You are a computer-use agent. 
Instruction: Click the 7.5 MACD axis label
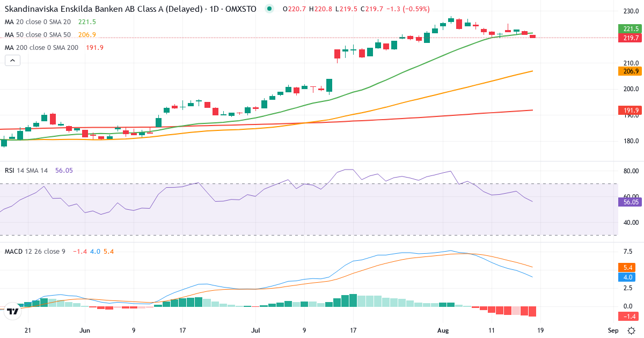click(x=627, y=252)
